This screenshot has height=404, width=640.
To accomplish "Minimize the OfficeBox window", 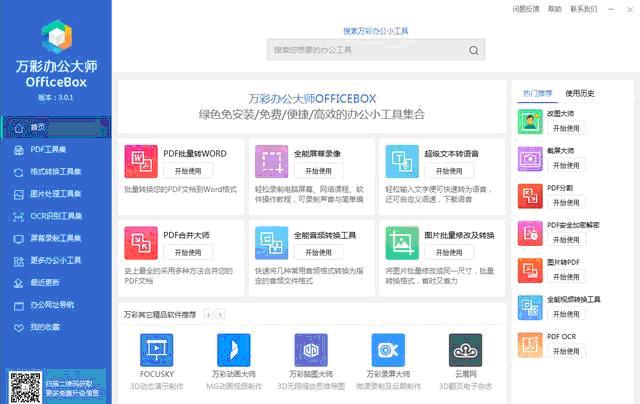I will click(x=611, y=9).
